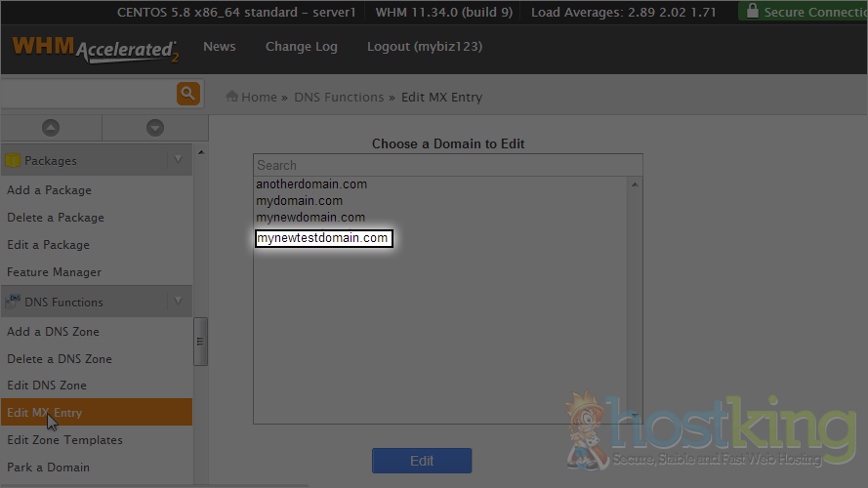Click the Packages section folder icon
The image size is (868, 488).
tap(13, 161)
